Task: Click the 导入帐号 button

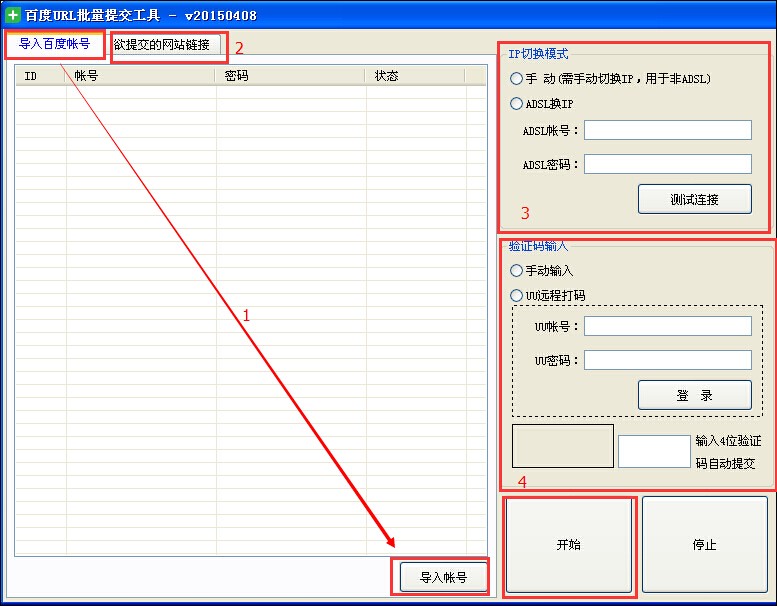Action: point(444,577)
